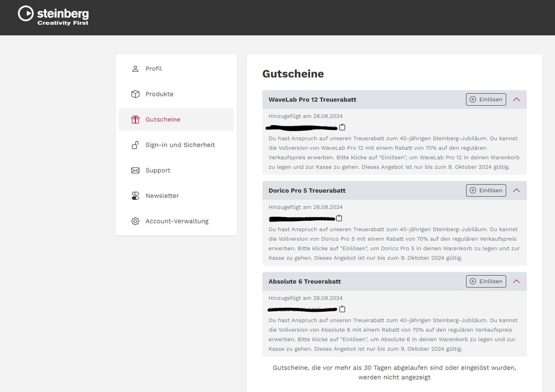Click the Profil person icon
The image size is (555, 392).
[x=135, y=69]
